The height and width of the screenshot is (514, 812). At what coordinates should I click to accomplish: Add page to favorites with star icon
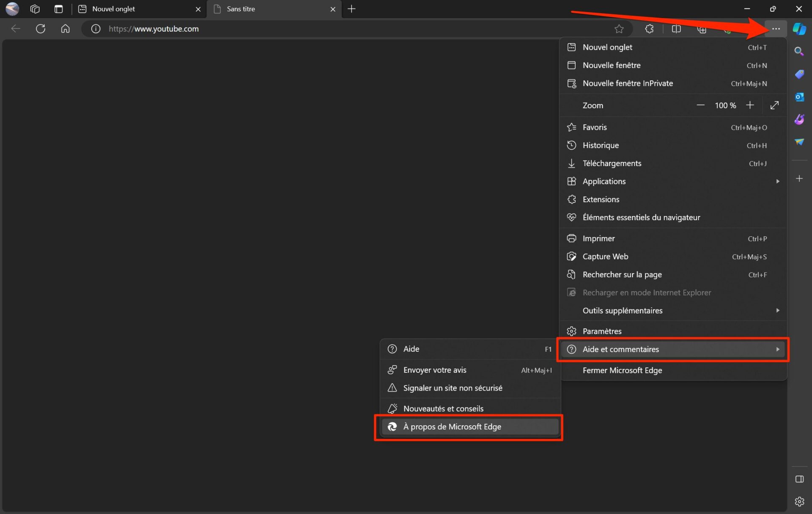pyautogui.click(x=619, y=29)
